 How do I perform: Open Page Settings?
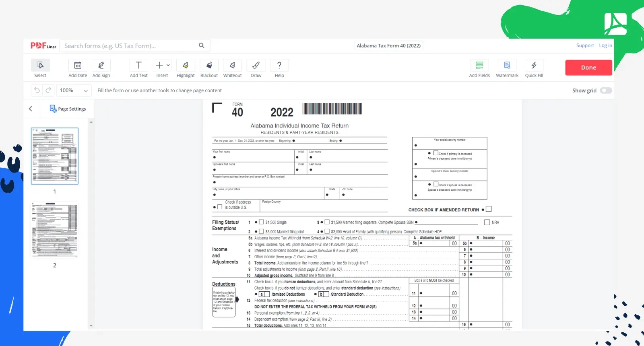[68, 109]
